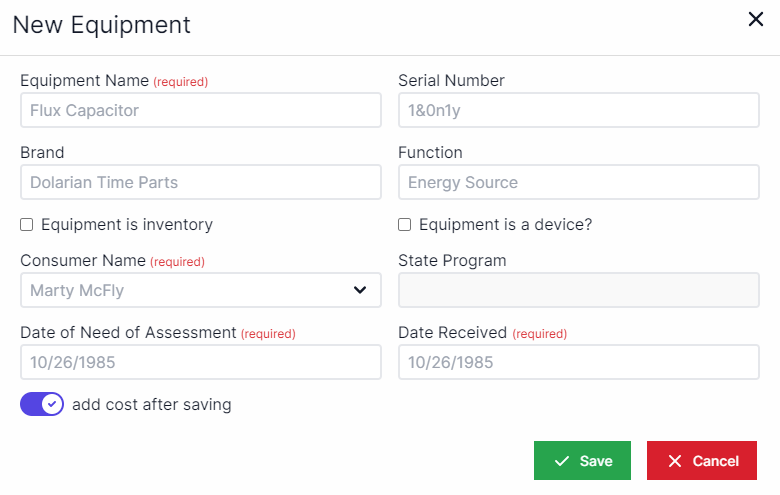Tick the Equipment is a device checkbox
Screen dimensions: 780x495
coord(405,225)
